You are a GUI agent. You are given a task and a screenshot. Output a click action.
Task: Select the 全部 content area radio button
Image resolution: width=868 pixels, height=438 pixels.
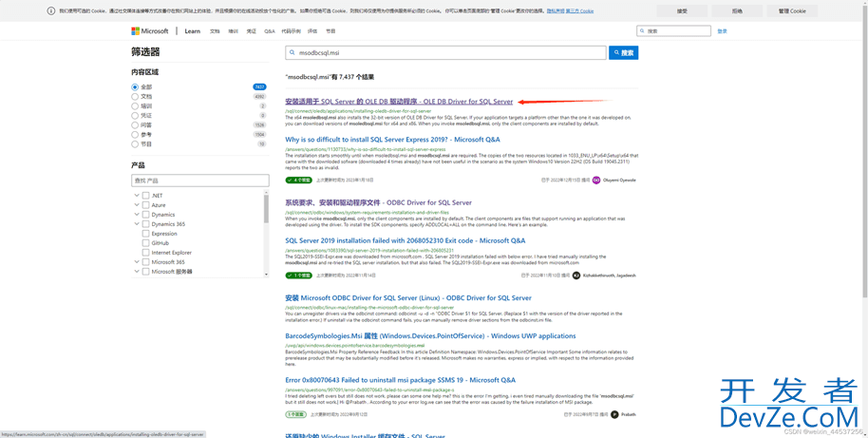click(135, 87)
